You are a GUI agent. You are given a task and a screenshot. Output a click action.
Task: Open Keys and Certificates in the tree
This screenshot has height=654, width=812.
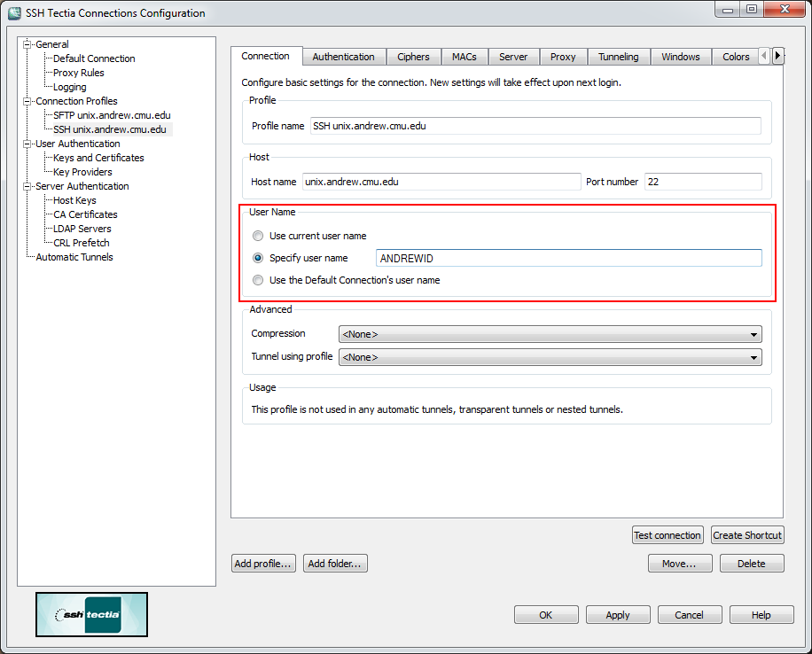click(98, 158)
